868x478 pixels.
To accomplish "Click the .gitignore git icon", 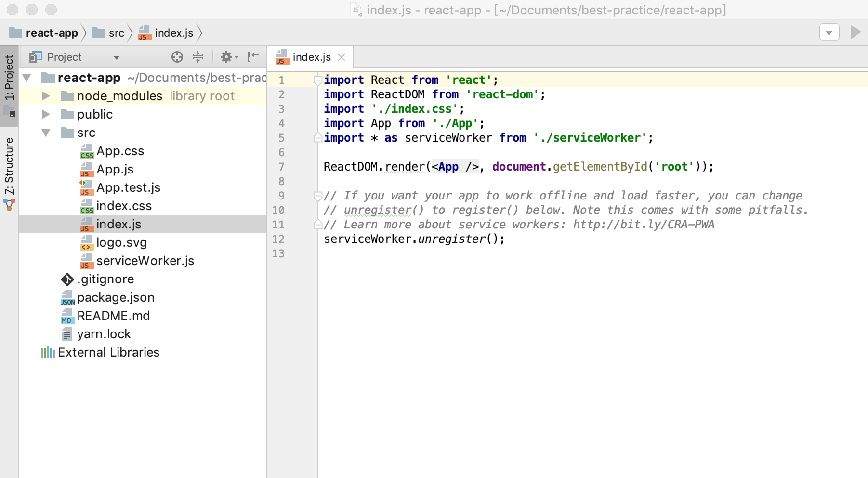I will 67,279.
